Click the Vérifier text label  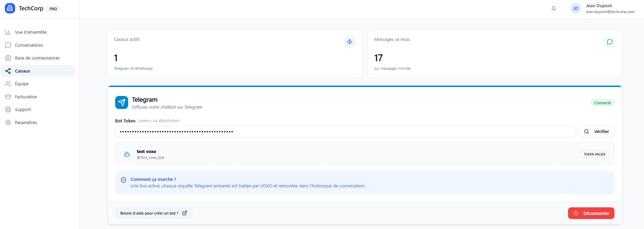click(601, 132)
